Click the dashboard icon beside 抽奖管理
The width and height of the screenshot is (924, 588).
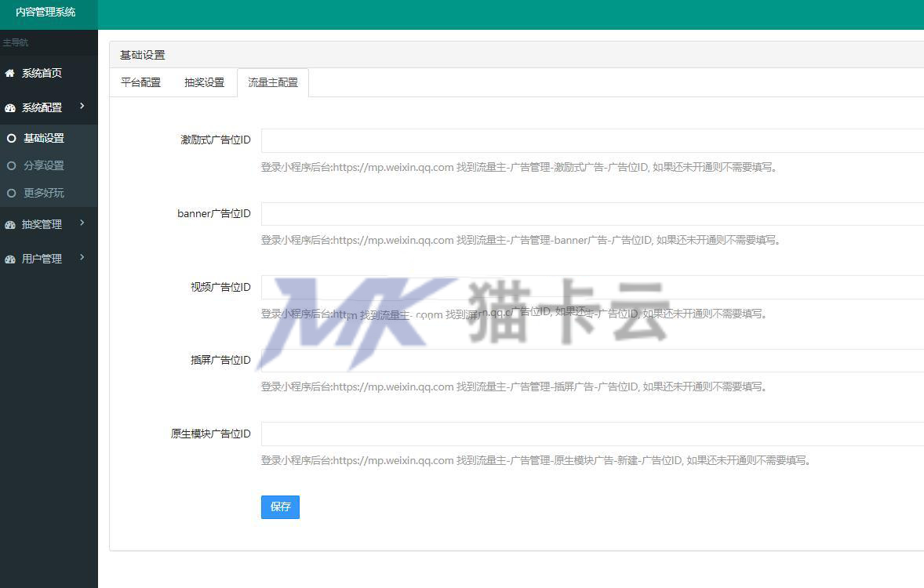pyautogui.click(x=10, y=224)
